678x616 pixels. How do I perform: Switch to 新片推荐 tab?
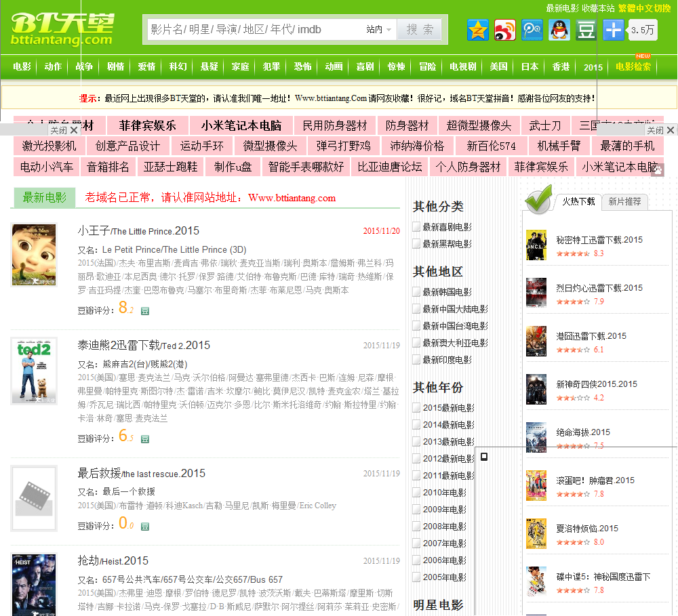625,201
